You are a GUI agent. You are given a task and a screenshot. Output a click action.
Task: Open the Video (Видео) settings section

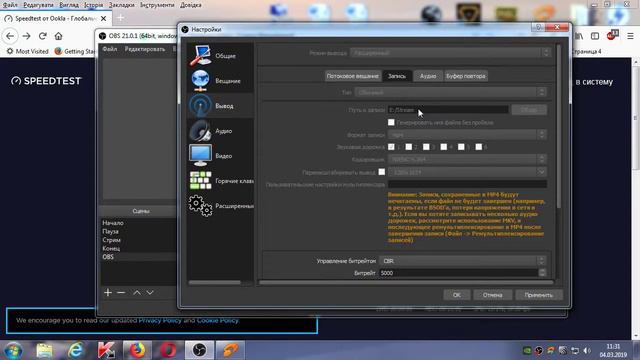tap(220, 156)
